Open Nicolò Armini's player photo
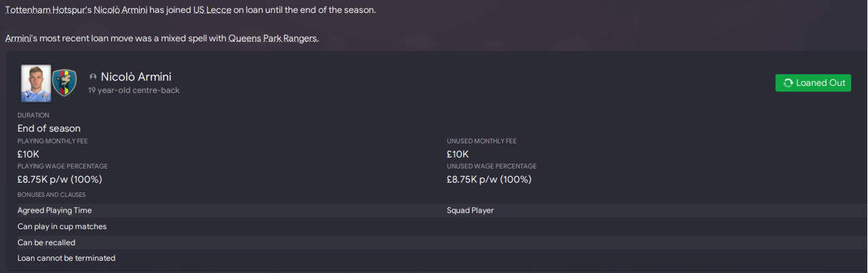This screenshot has width=868, height=273. coord(36,83)
